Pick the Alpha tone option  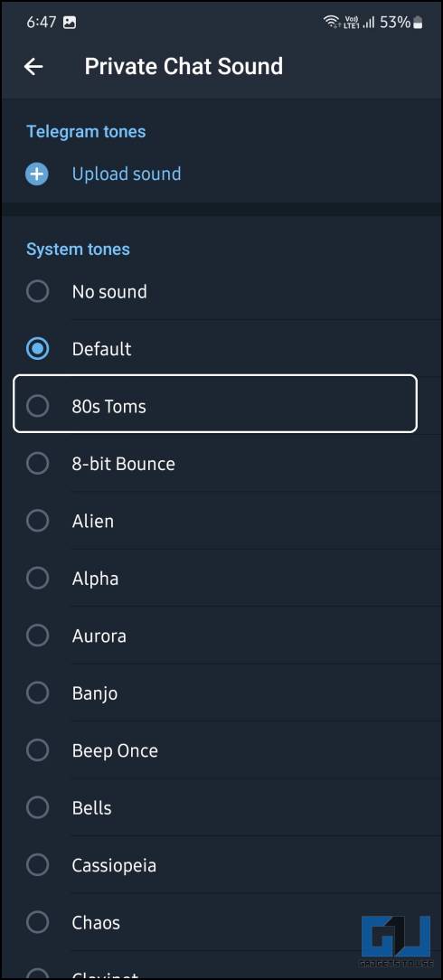click(221, 579)
